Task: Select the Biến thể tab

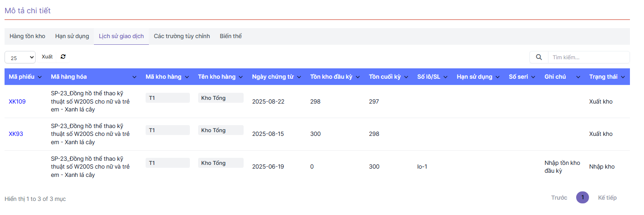Action: (x=231, y=36)
